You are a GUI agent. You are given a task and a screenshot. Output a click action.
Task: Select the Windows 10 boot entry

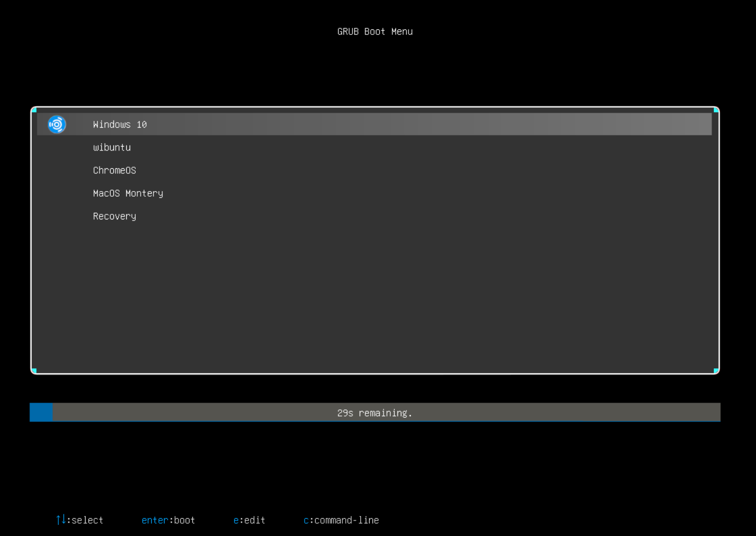(x=120, y=124)
